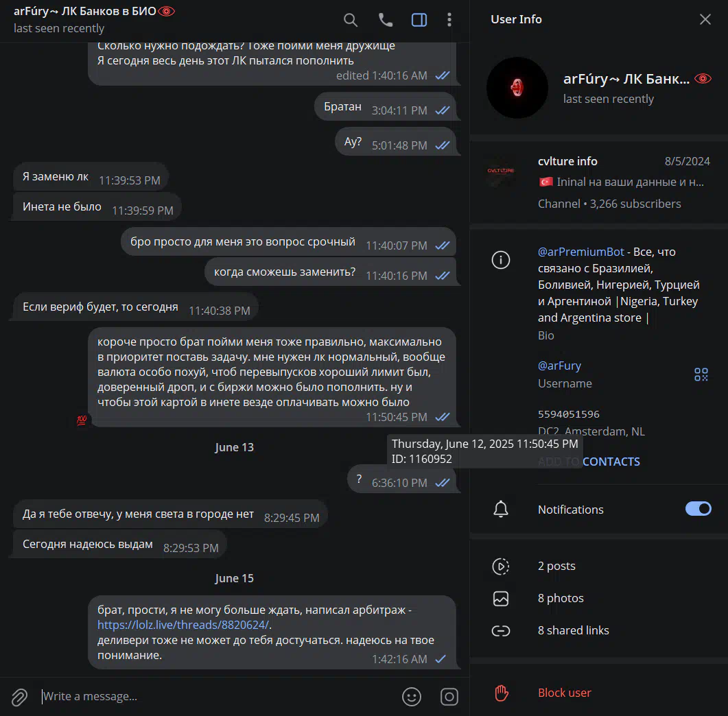Open the cvlture info channel
Screen dimensions: 728x716
coord(598,182)
